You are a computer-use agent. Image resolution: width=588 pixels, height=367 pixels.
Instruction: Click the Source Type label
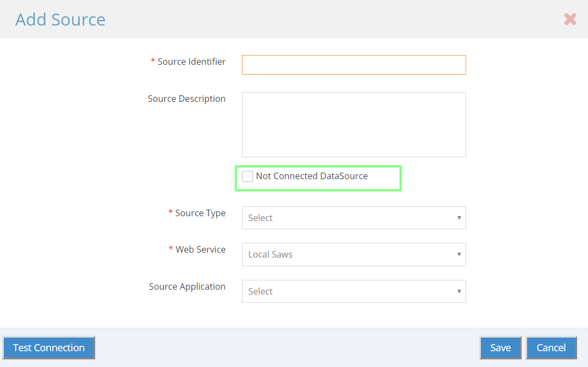200,213
